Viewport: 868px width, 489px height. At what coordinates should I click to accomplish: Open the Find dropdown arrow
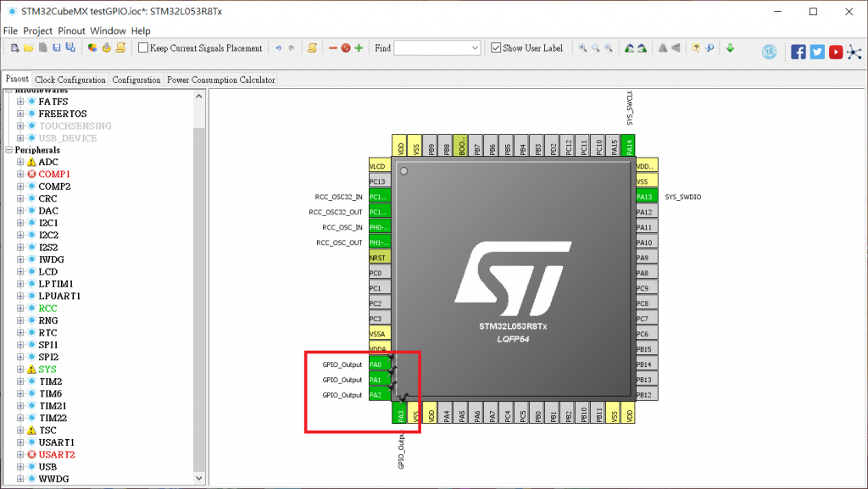[x=475, y=48]
